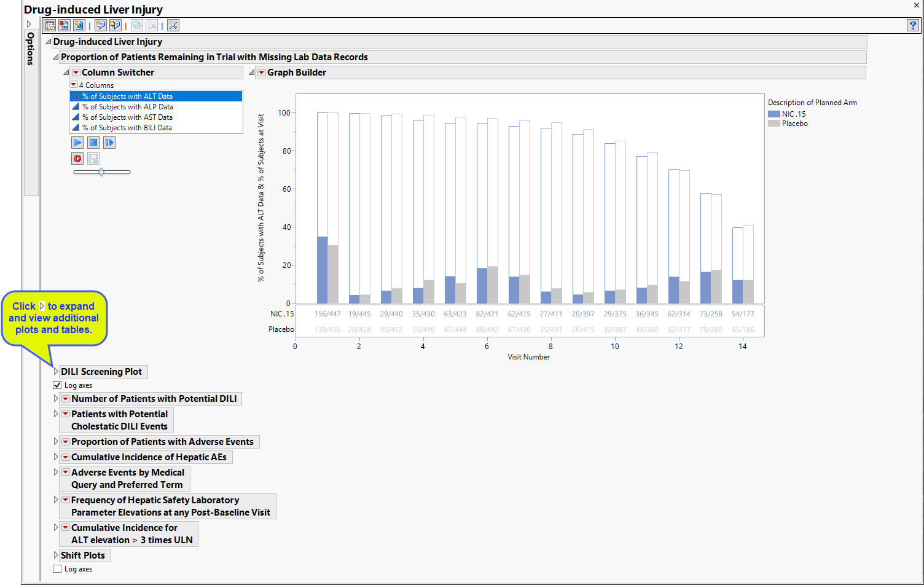Expand the DILI Screening Plot section
924x585 pixels.
(x=55, y=372)
